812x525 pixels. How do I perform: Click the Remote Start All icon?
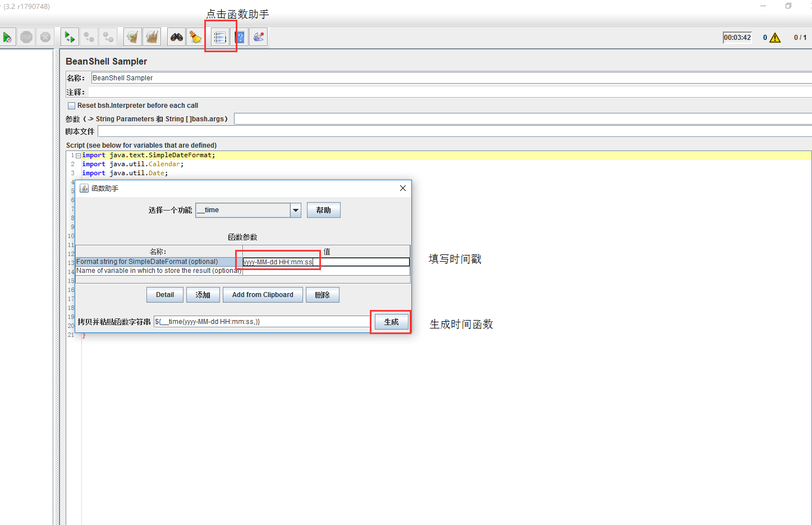point(70,37)
